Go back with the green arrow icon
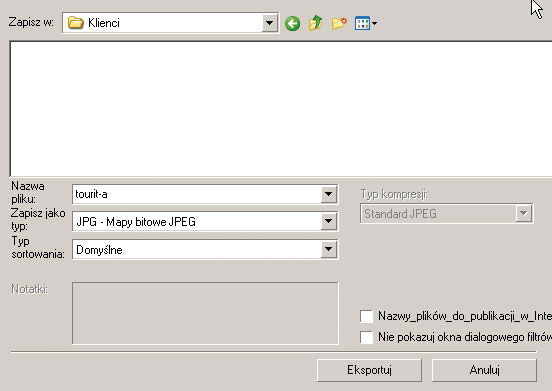 (292, 24)
